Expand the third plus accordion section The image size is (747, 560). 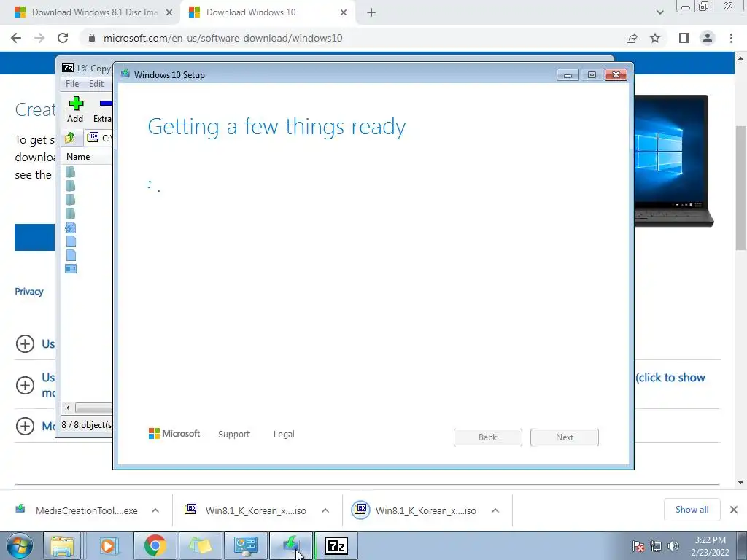click(26, 426)
